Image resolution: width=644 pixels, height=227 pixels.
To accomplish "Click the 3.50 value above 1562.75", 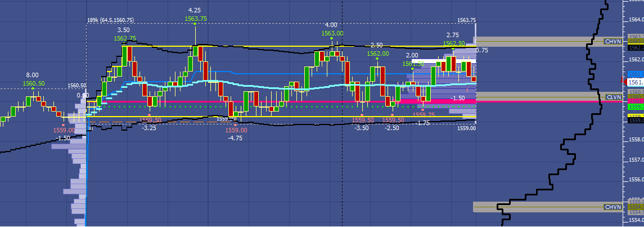I will (124, 30).
